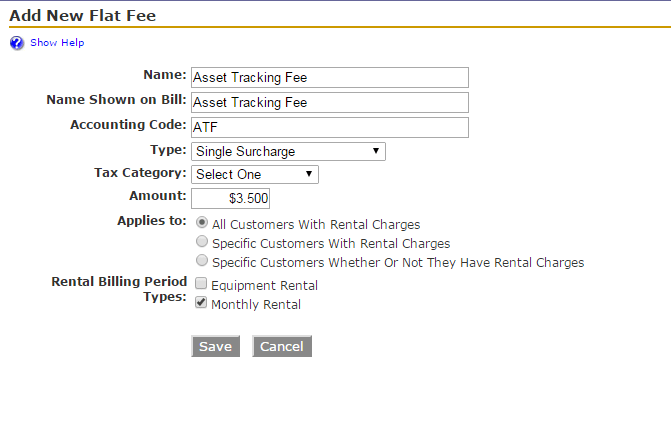Click the Add New Flat Fee heading
The height and width of the screenshot is (423, 671).
pyautogui.click(x=83, y=15)
